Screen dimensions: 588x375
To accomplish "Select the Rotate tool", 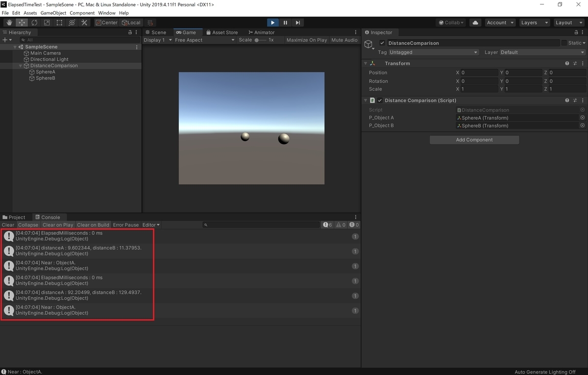I will (34, 23).
